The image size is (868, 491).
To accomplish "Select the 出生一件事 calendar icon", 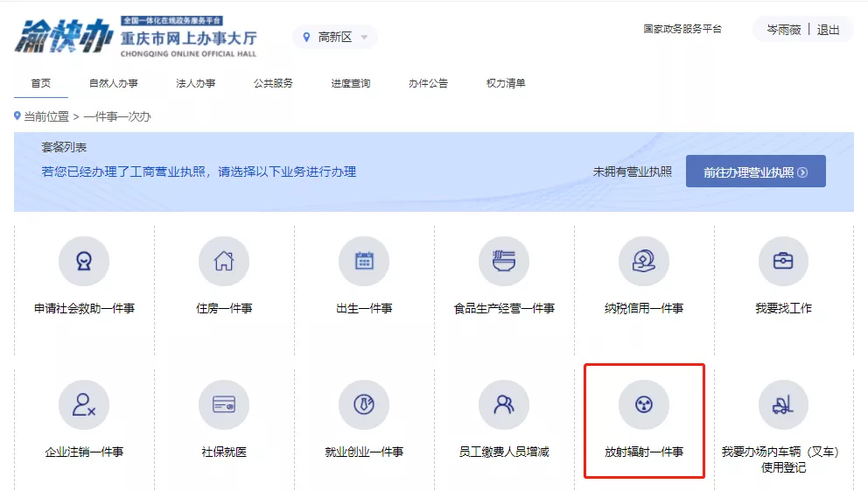I will click(x=364, y=262).
